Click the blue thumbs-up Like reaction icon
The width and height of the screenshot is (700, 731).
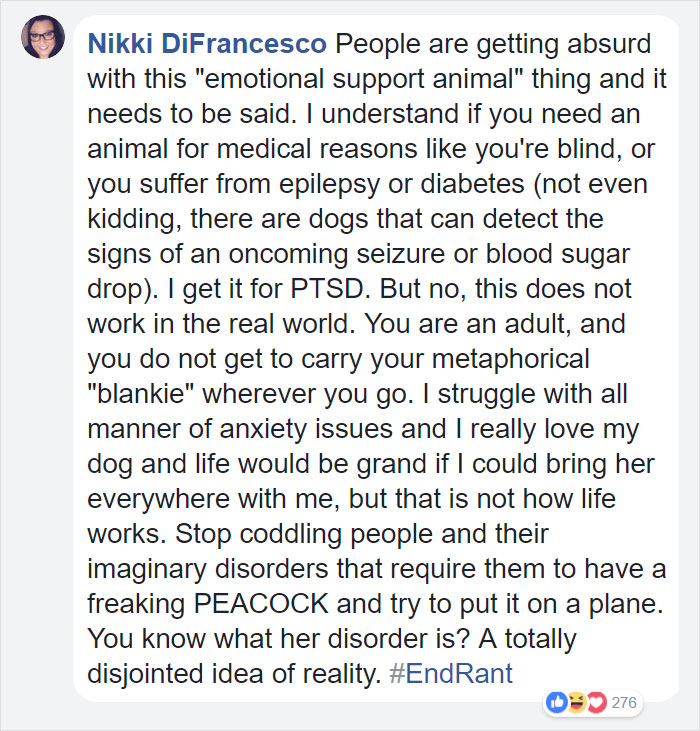pyautogui.click(x=556, y=702)
